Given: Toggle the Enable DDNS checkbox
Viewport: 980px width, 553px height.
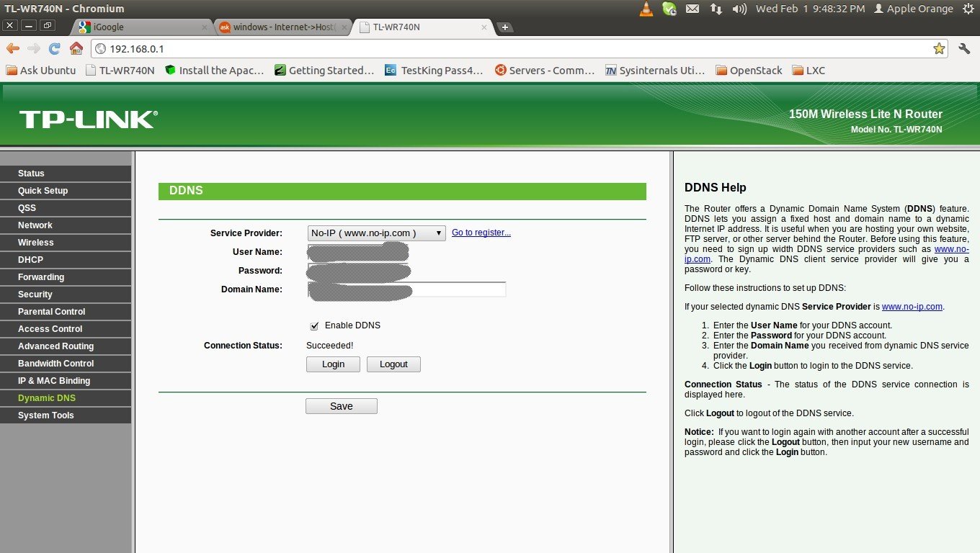Looking at the screenshot, I should click(314, 325).
